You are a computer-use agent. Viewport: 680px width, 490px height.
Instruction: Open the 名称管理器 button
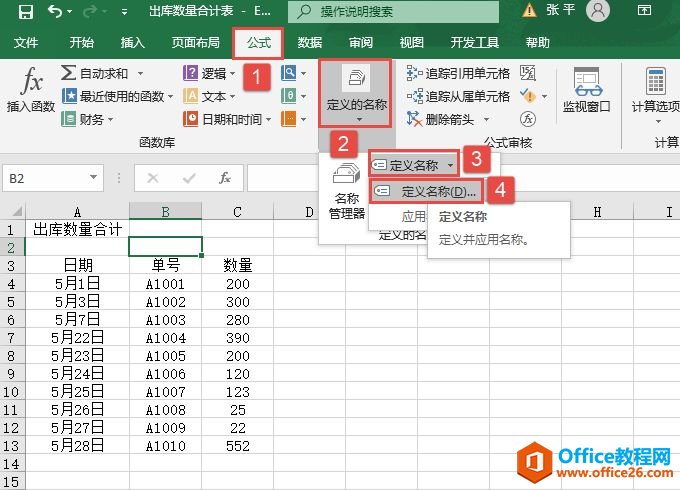tap(347, 191)
